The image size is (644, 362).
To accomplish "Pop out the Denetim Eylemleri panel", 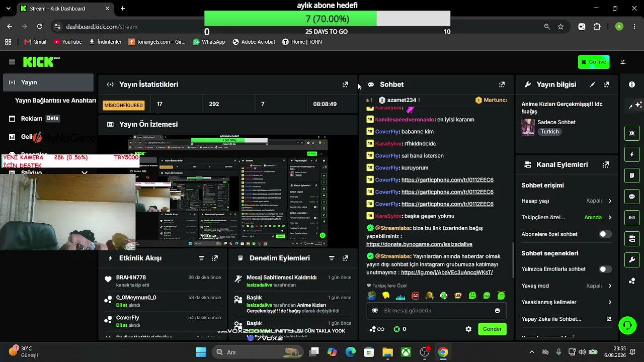I will 345,258.
